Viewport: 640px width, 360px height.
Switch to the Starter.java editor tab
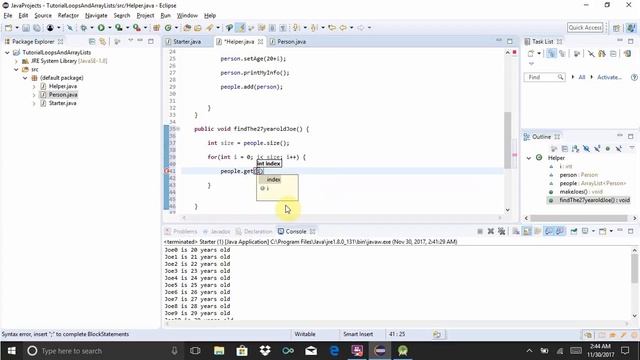pyautogui.click(x=187, y=42)
